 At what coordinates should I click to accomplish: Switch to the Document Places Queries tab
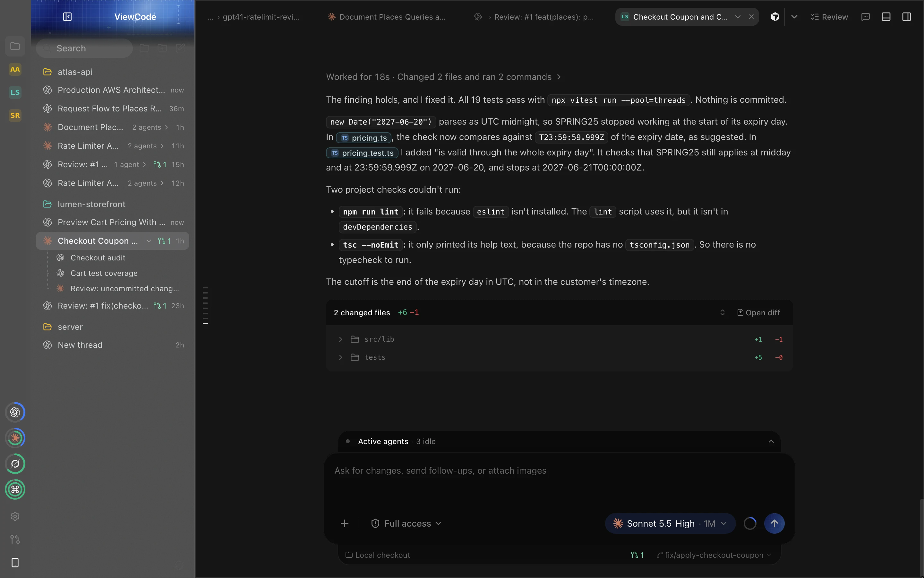point(387,17)
